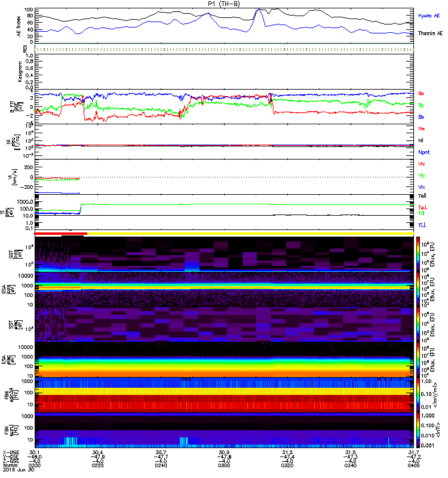This screenshot has width=448, height=478.
Task: Click the 0220 time tick label
Action: (97, 465)
